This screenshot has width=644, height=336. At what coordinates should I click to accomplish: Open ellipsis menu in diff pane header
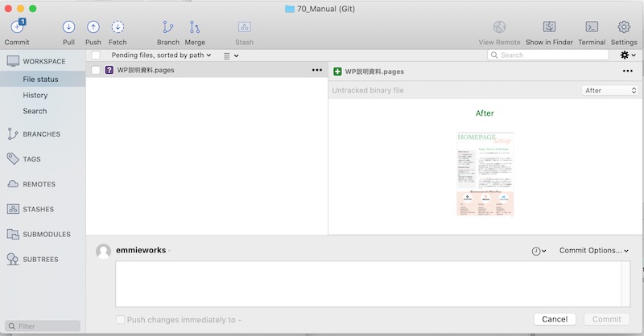(x=628, y=71)
